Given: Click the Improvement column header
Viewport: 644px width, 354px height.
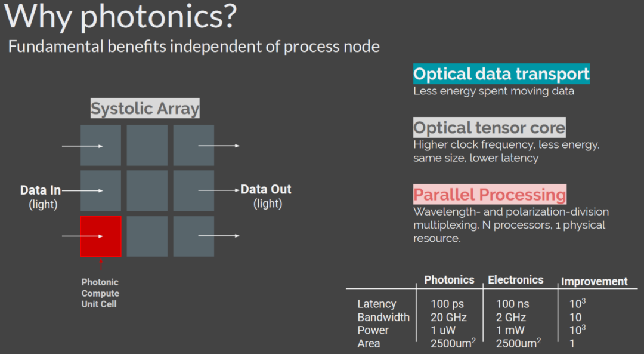Looking at the screenshot, I should click(595, 281).
